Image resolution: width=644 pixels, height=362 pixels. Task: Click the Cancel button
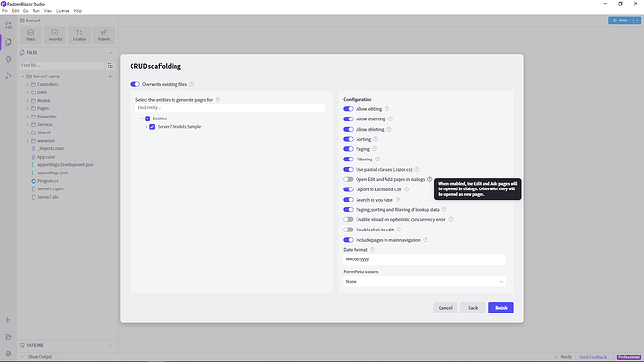tap(445, 308)
